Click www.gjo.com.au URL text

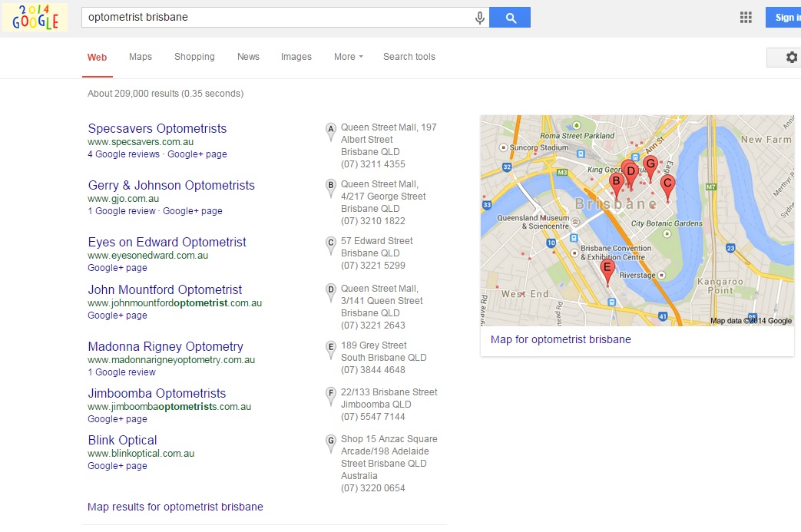(123, 199)
